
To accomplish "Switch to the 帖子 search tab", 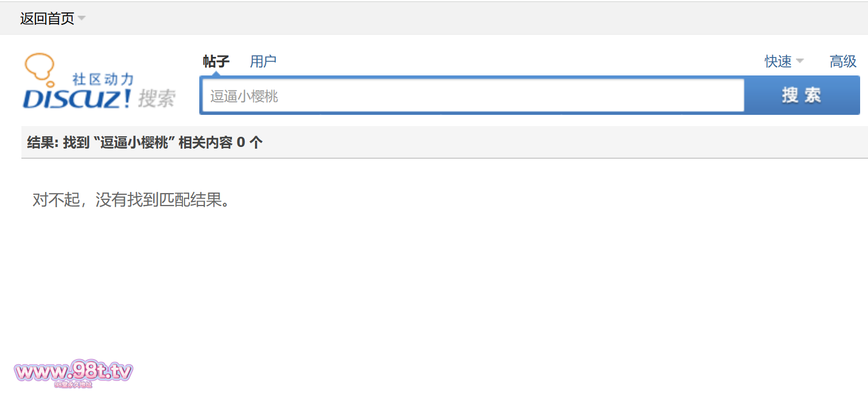I will (216, 61).
